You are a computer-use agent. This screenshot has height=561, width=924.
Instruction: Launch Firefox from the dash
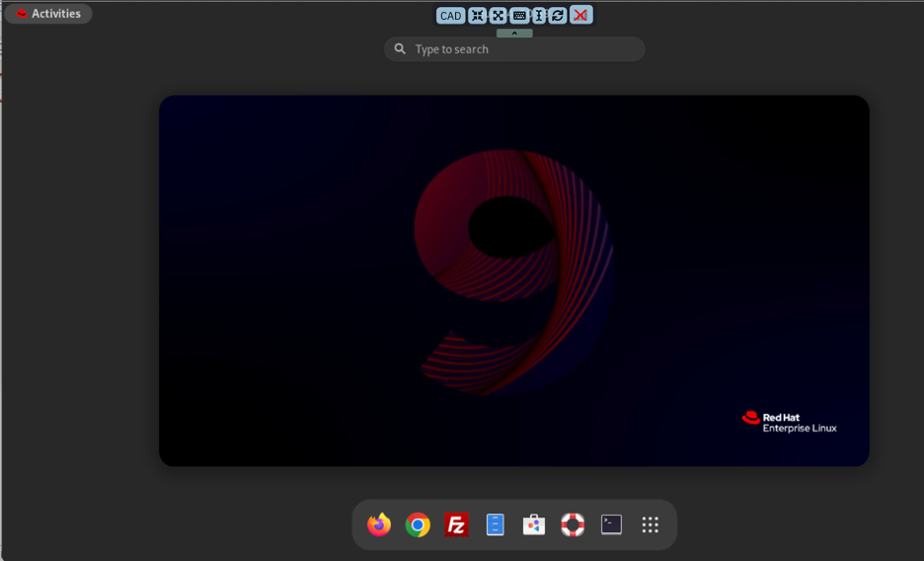tap(379, 524)
